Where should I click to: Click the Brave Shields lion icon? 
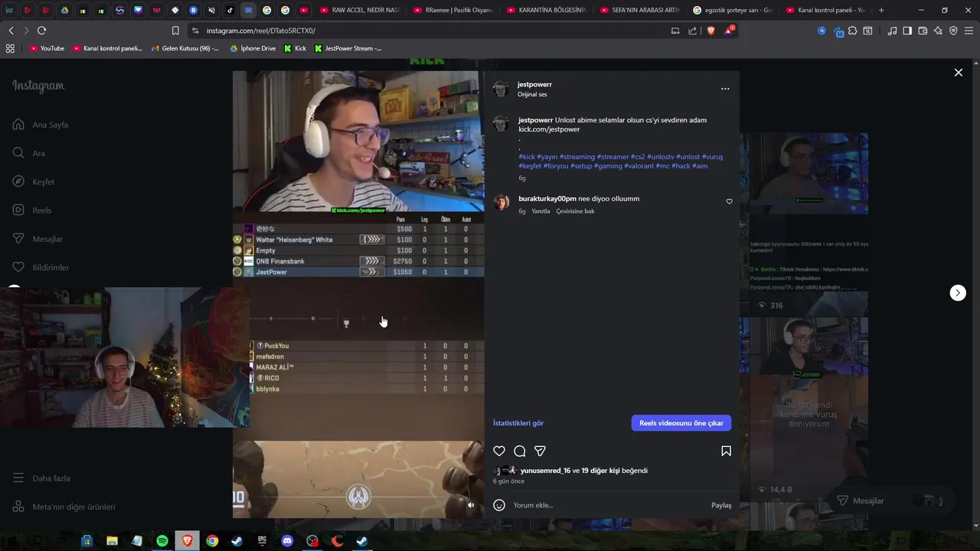[x=711, y=31]
